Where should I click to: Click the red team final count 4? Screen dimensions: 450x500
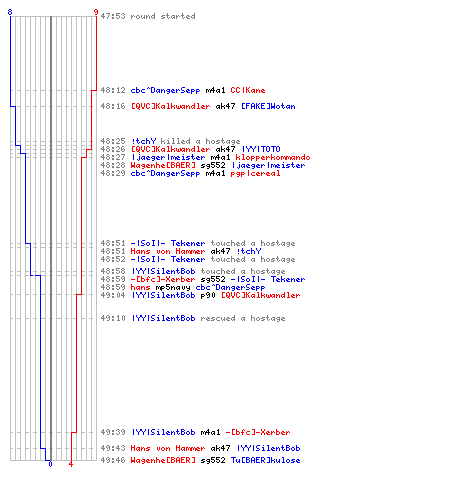71,464
